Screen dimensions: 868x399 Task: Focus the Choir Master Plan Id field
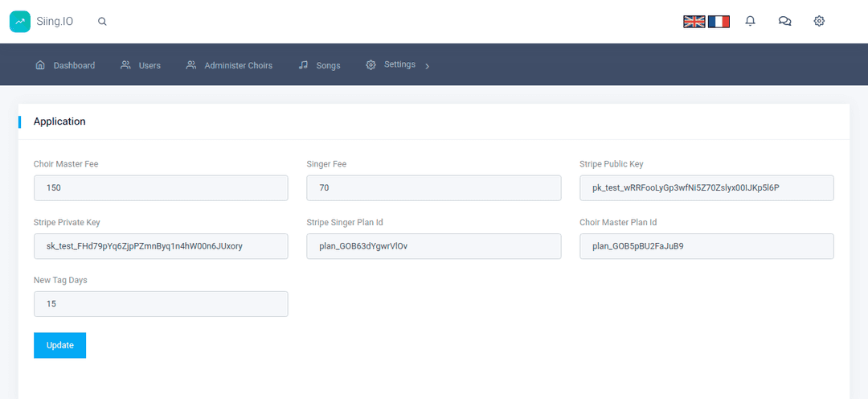[706, 246]
